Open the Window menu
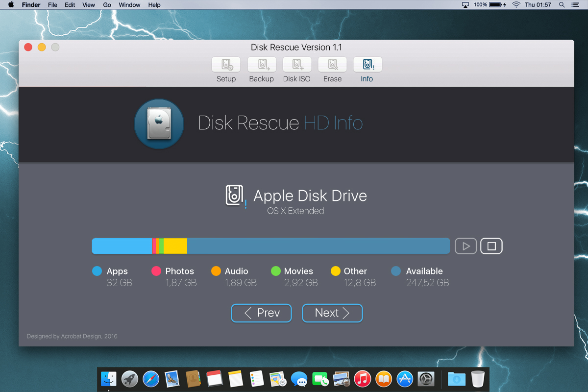This screenshot has width=588, height=392. [x=130, y=5]
